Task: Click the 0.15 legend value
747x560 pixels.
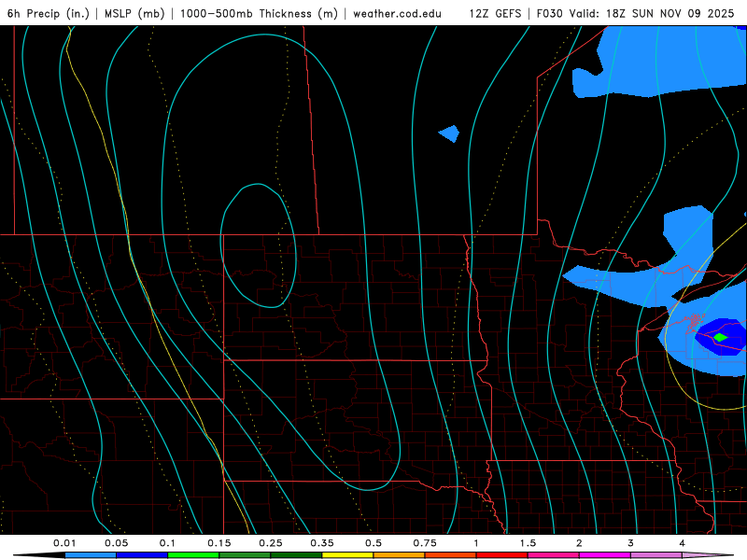Action: pos(219,543)
